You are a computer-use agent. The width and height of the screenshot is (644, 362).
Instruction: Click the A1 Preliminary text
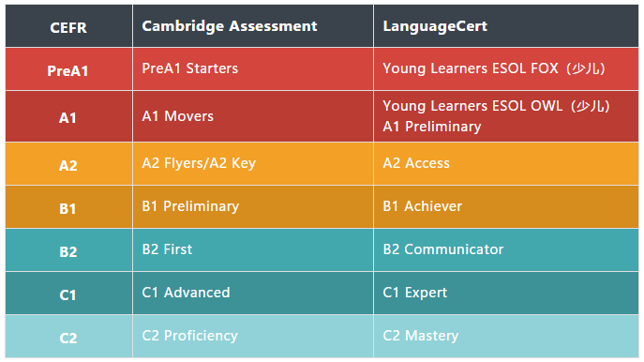[431, 127]
